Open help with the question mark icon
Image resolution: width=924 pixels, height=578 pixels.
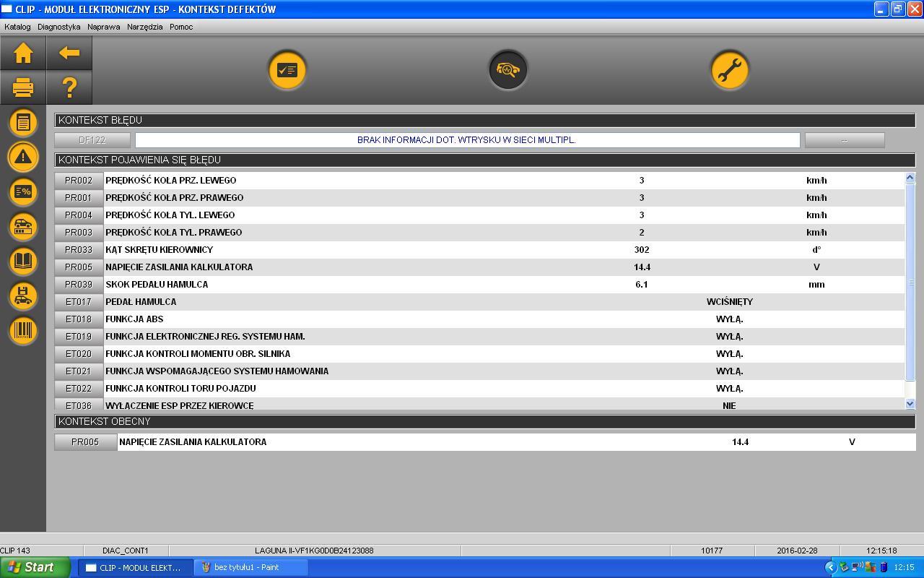coord(69,87)
